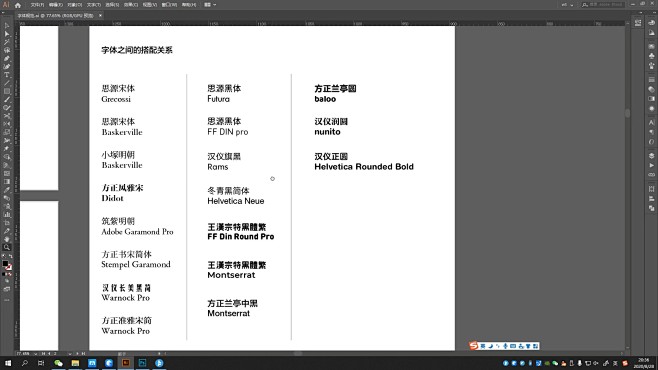The image size is (658, 370).
Task: Select the Zoom magnifier tool
Action: tap(7, 247)
